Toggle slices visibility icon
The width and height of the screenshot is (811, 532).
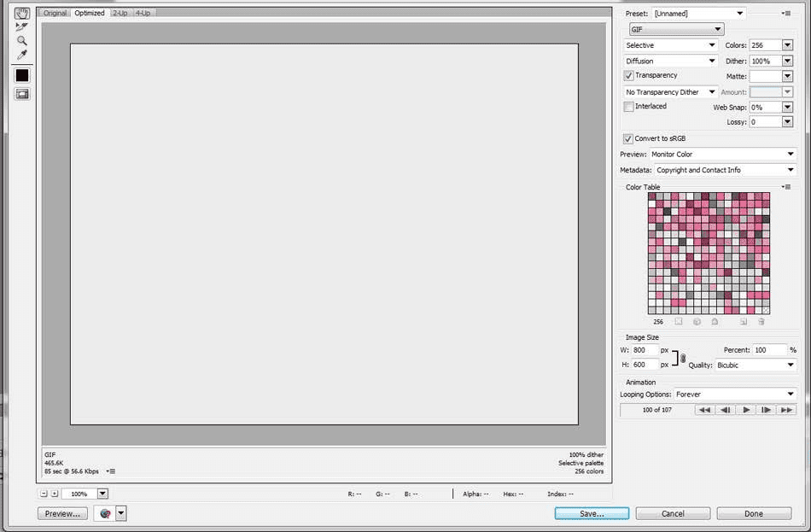pos(21,94)
